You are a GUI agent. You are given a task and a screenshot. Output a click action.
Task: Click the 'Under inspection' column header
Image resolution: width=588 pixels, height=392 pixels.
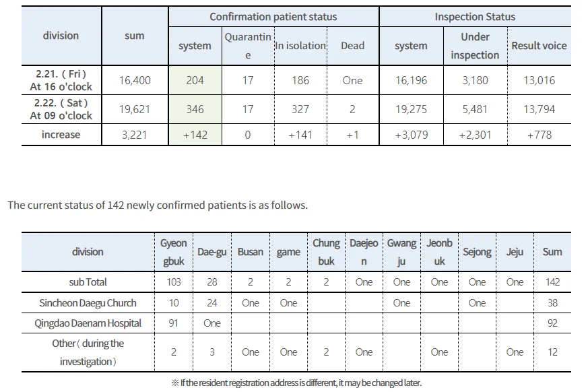point(475,46)
